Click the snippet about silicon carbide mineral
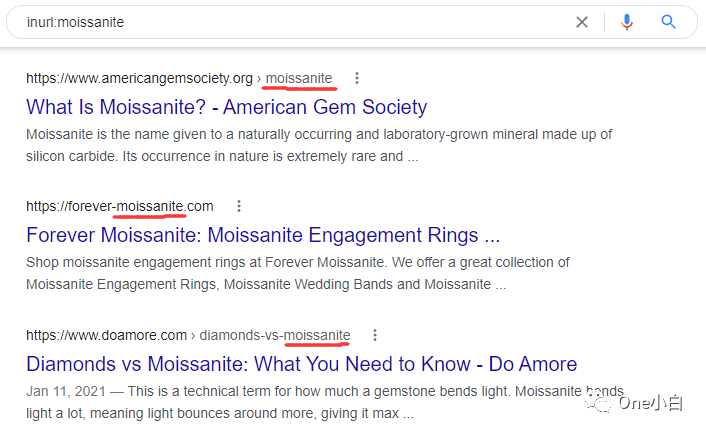The image size is (706, 433). [318, 145]
